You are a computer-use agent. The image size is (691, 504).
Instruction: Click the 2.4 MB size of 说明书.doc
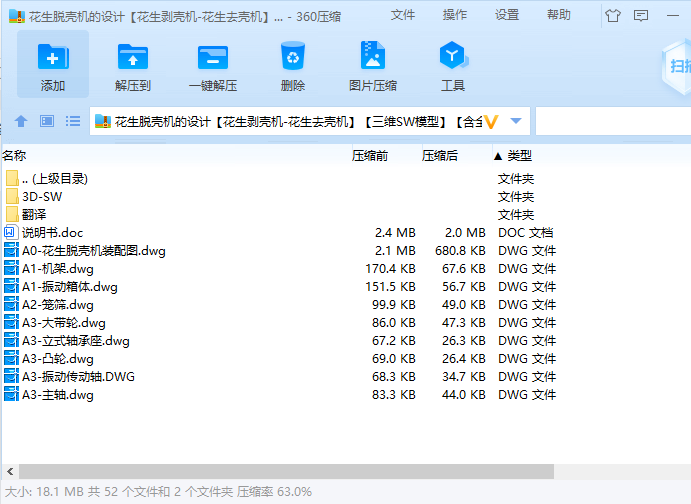pos(395,233)
